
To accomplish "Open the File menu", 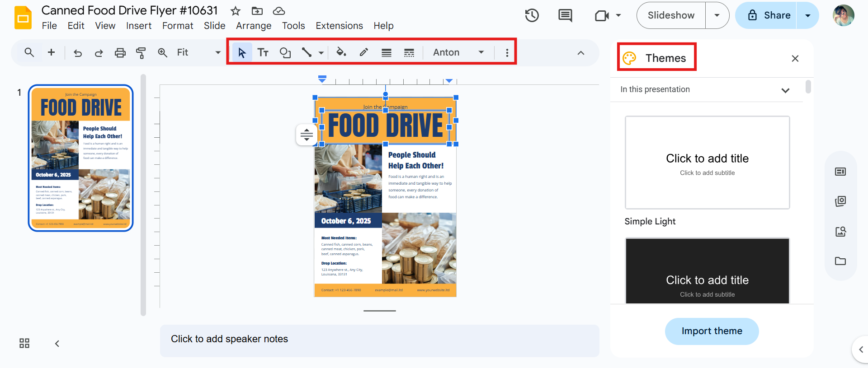I will (x=49, y=26).
